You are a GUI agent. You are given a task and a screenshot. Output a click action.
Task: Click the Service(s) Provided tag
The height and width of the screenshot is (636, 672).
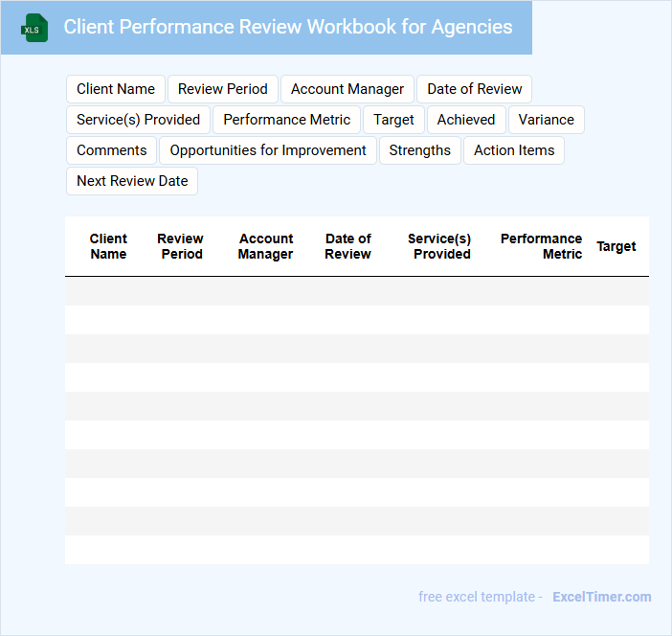coord(138,120)
